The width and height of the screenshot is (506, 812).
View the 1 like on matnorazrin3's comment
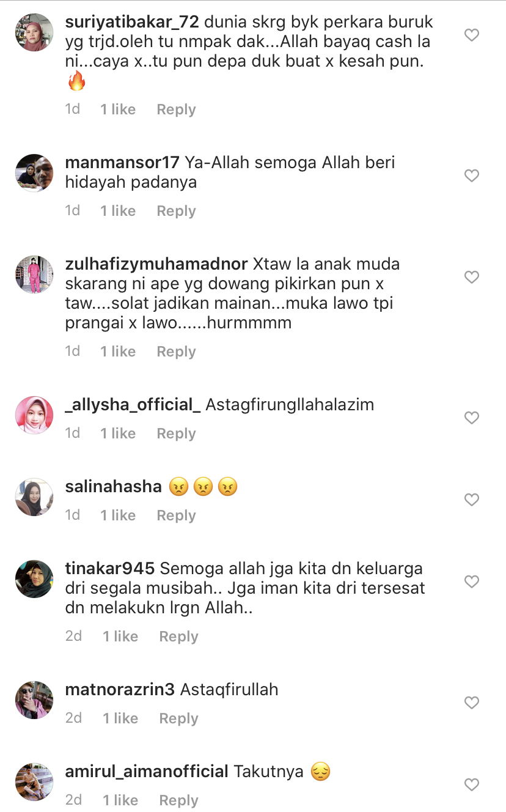pyautogui.click(x=120, y=718)
